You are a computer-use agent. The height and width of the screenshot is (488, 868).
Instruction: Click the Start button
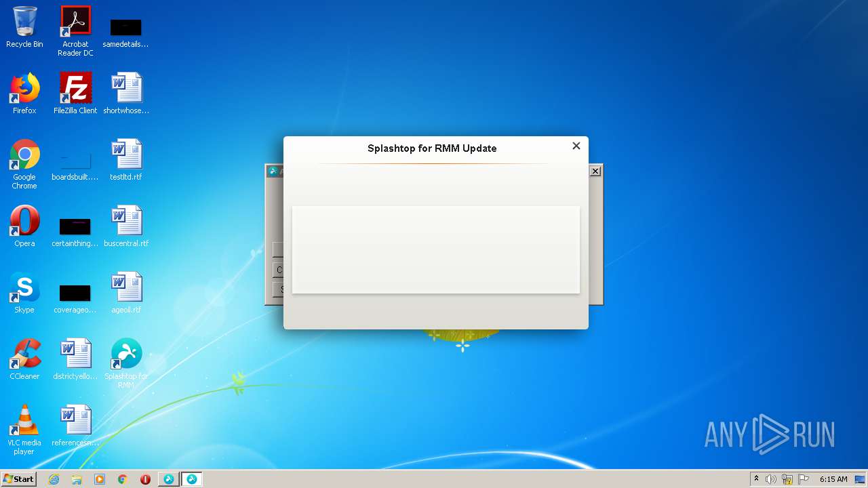(x=18, y=479)
